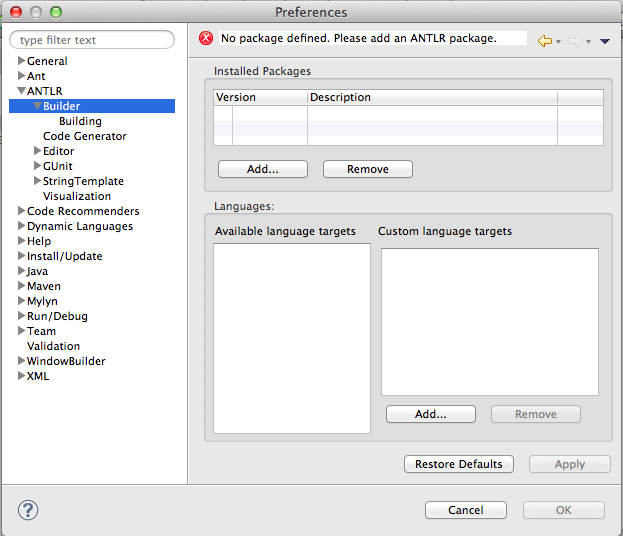
Task: Expand the Java preferences node
Action: (21, 271)
